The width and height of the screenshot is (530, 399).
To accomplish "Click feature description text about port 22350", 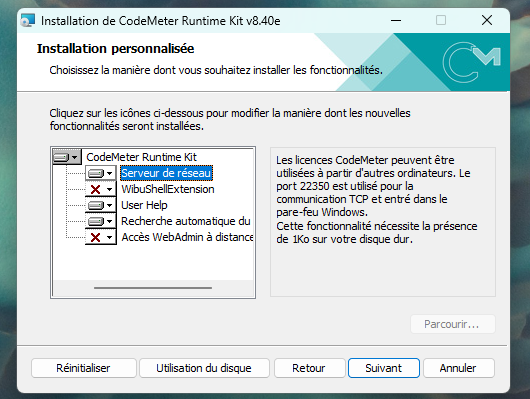I will point(377,200).
